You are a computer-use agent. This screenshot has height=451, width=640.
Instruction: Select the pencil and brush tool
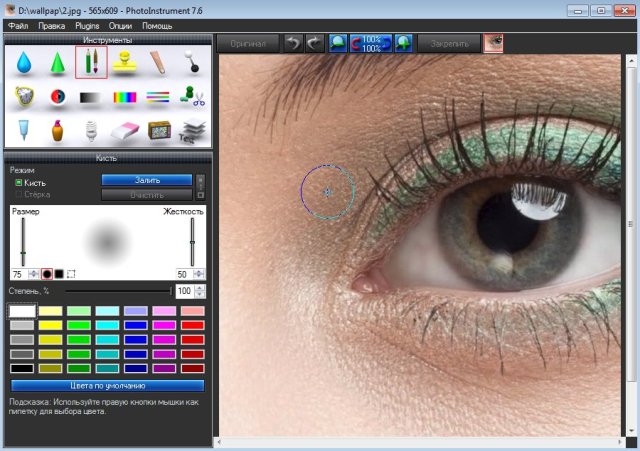(91, 63)
